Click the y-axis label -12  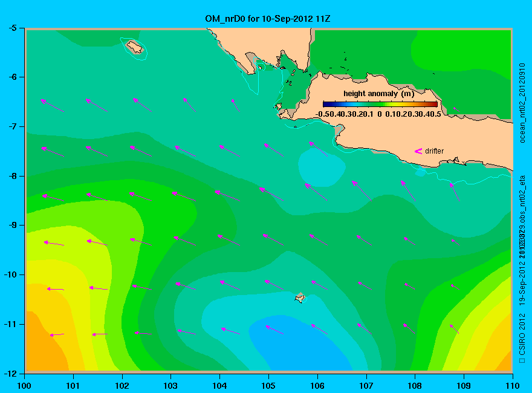pos(10,374)
